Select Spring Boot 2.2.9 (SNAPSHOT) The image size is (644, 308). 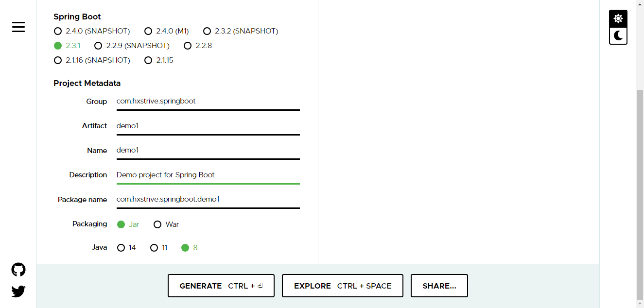coord(132,46)
